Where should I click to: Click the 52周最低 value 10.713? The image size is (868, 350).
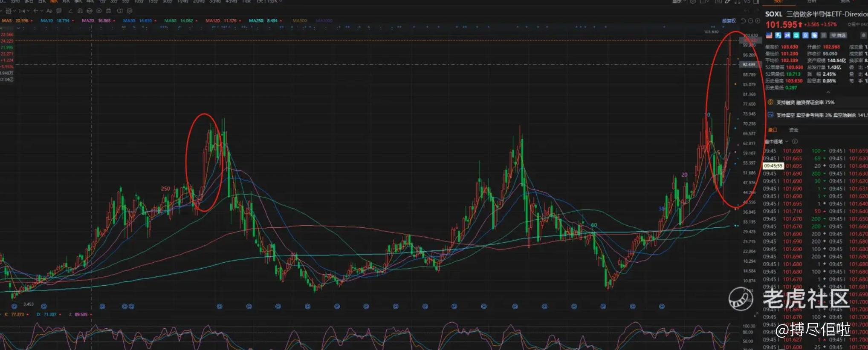[x=793, y=74]
